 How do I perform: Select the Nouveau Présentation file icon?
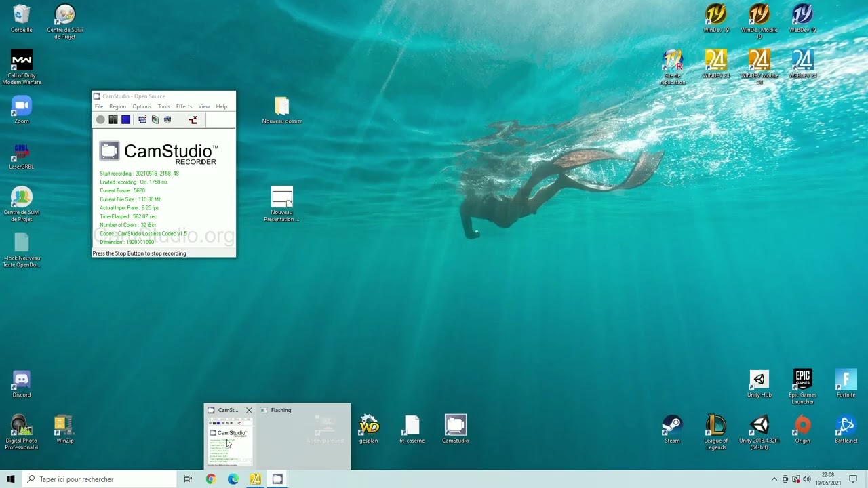tap(282, 204)
